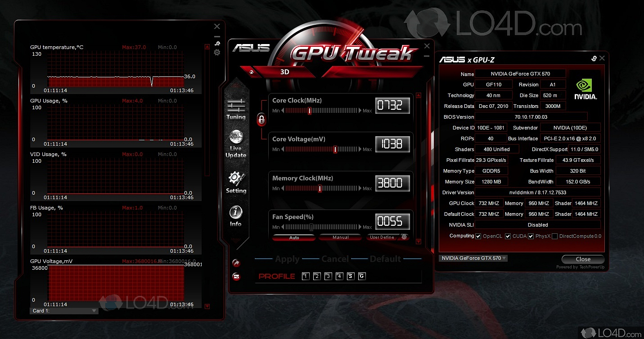Cancel the tuning changes
The width and height of the screenshot is (644, 339).
click(335, 259)
